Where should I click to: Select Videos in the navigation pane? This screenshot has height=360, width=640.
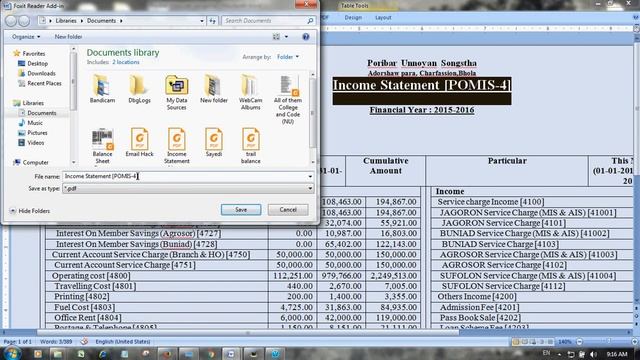point(31,143)
